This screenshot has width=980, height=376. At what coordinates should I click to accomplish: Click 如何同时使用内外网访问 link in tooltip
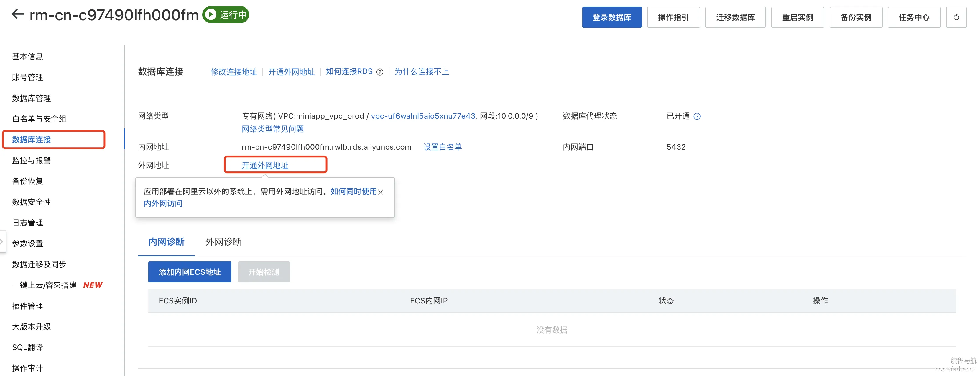pyautogui.click(x=353, y=192)
